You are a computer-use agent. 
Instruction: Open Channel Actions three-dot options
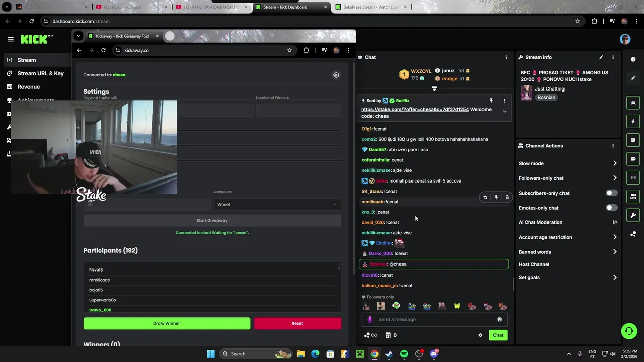coord(613,146)
